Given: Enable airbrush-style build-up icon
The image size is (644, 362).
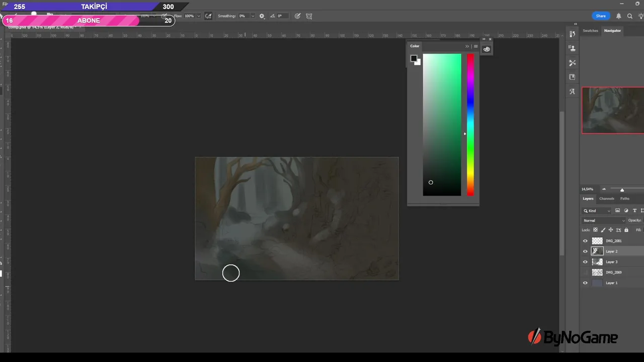Looking at the screenshot, I should [208, 16].
